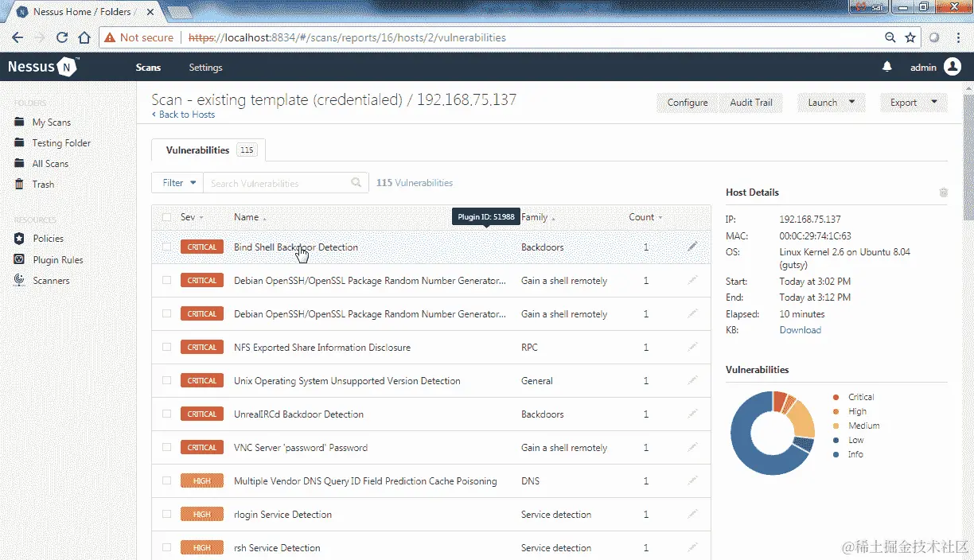
Task: Click the browser address bar URL
Action: 347,37
